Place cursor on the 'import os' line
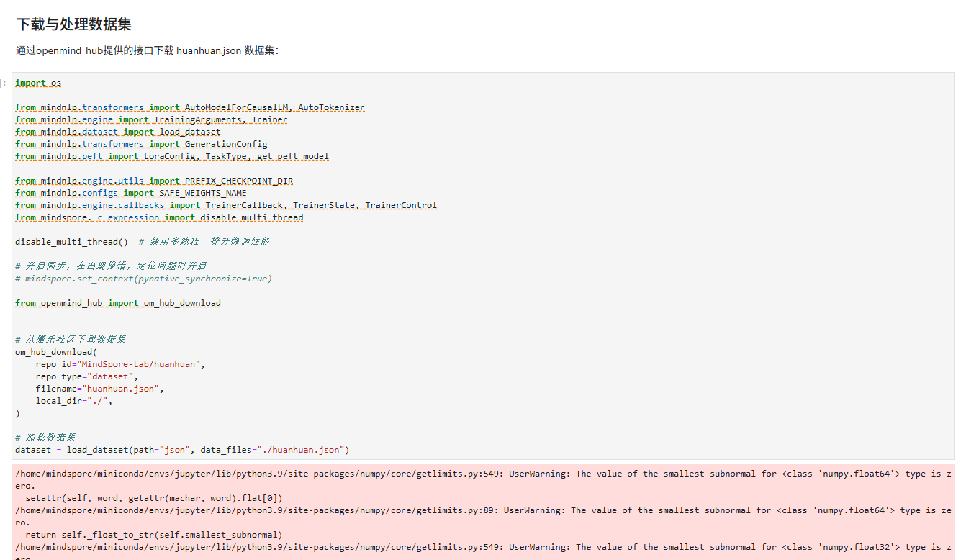 [x=38, y=83]
